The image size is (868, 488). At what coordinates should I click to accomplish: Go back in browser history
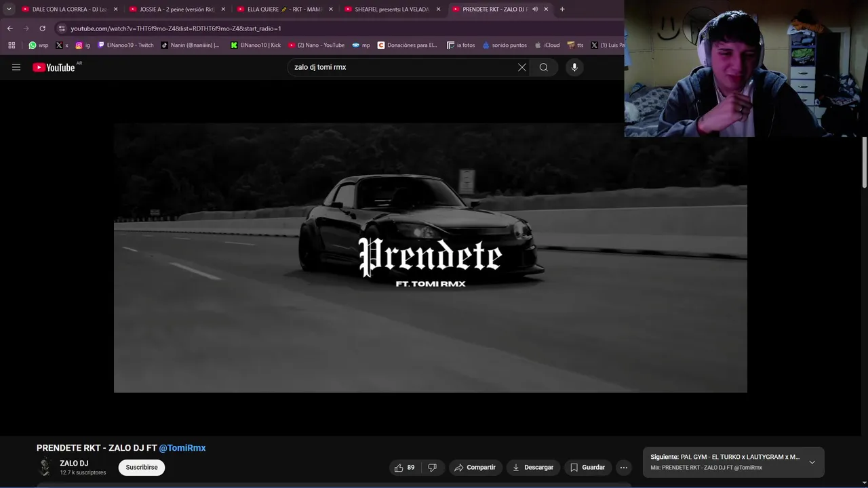(9, 28)
